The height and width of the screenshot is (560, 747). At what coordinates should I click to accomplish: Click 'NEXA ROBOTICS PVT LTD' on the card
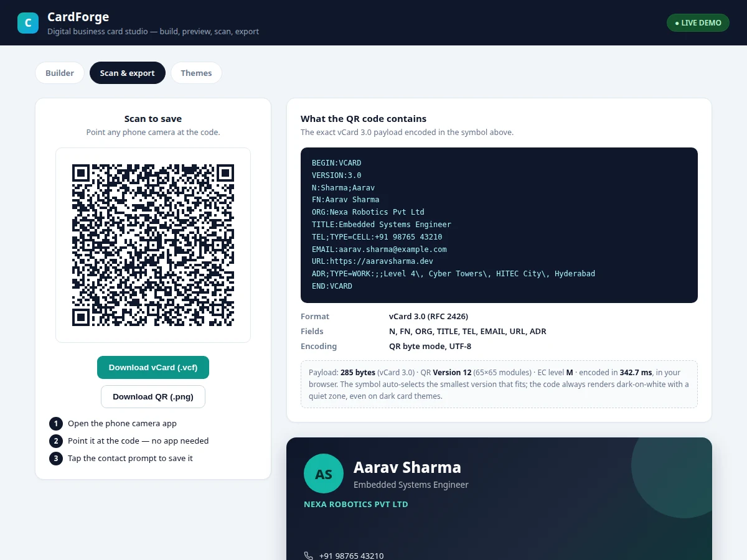356,505
